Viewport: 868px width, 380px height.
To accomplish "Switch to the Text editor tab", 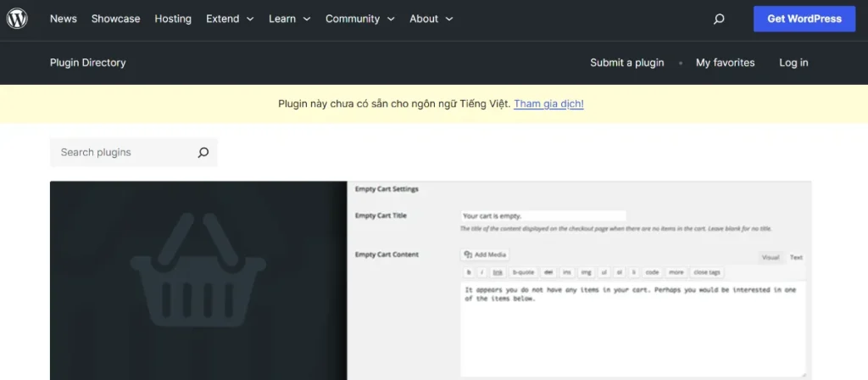I will click(x=796, y=257).
